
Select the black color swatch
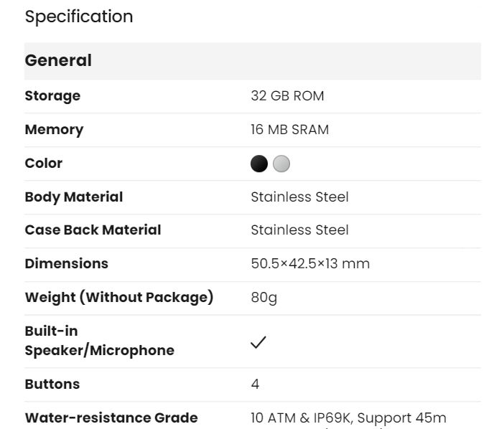(259, 164)
